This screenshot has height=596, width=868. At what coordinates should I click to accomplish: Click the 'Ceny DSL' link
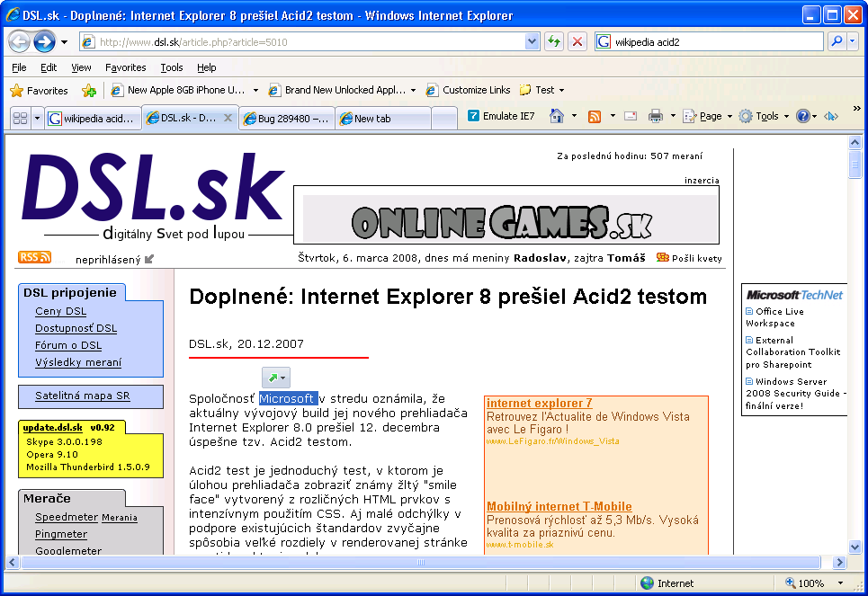(61, 311)
